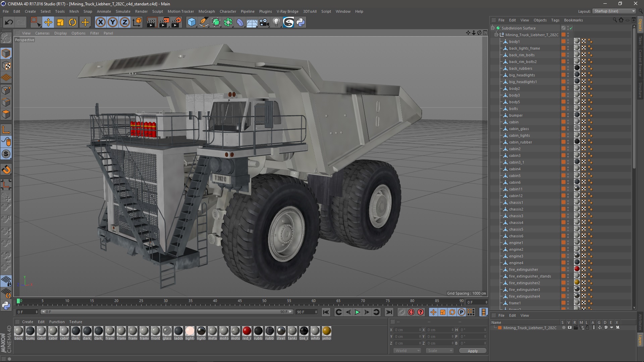Open the Content Browser side tab

(640, 63)
